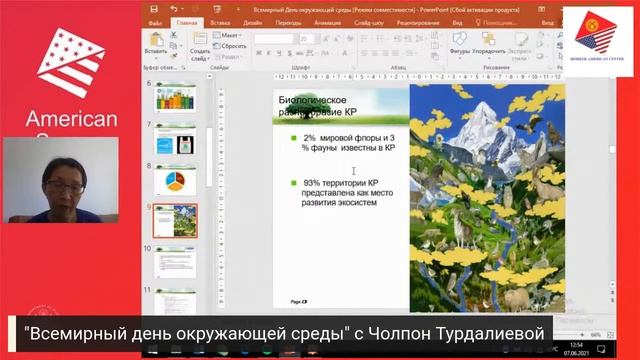Open the Вид tab next to Рецензирование
Image resolution: width=640 pixels, height=360 pixels.
(457, 23)
